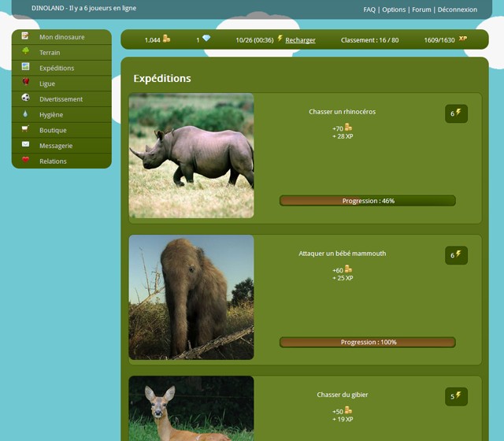Click the baby mammoth expedition image
This screenshot has height=441, width=504.
click(191, 297)
